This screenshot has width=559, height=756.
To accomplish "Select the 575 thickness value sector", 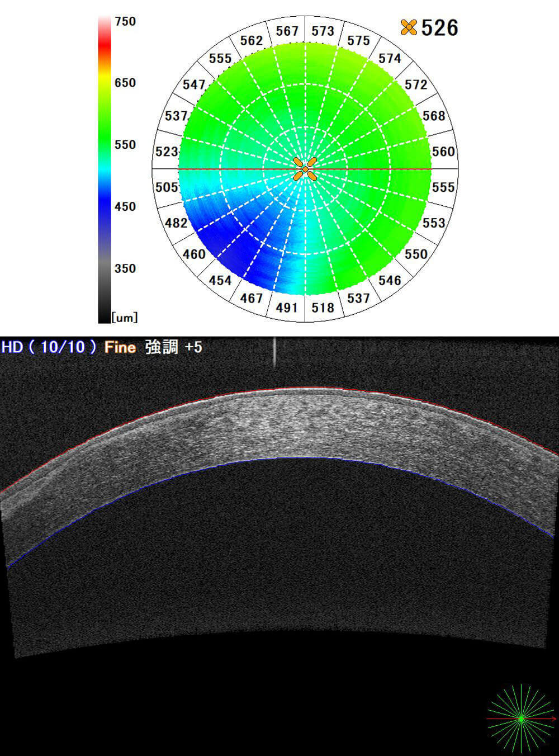I will tap(358, 40).
